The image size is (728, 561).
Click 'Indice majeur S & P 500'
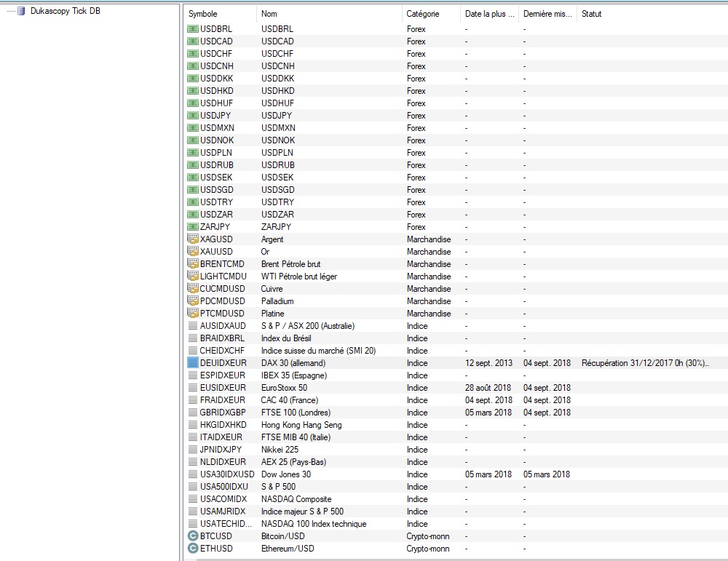click(302, 512)
